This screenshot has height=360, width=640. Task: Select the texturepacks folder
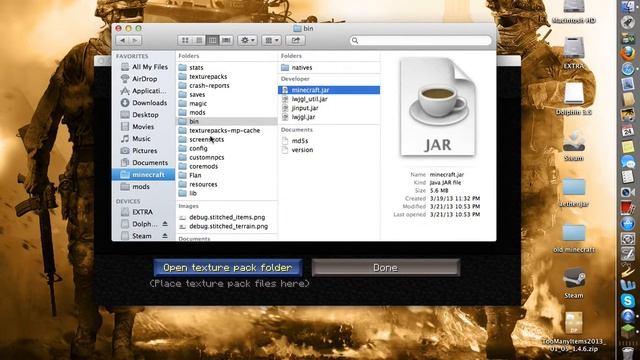tap(203, 76)
